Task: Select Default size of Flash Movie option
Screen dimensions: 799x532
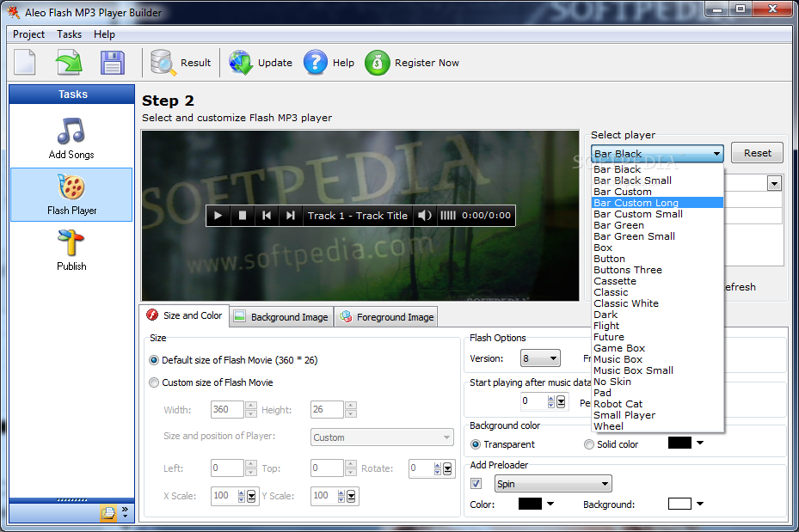Action: click(x=154, y=360)
